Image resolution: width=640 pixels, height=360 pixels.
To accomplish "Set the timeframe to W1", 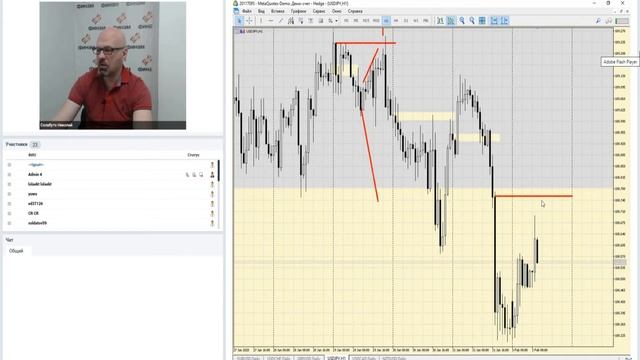I will point(416,21).
